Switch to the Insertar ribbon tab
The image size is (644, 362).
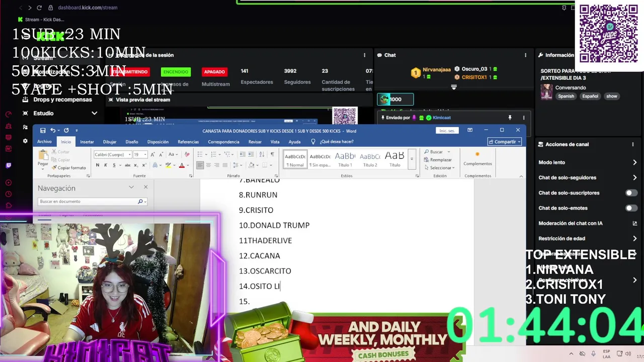coord(87,142)
